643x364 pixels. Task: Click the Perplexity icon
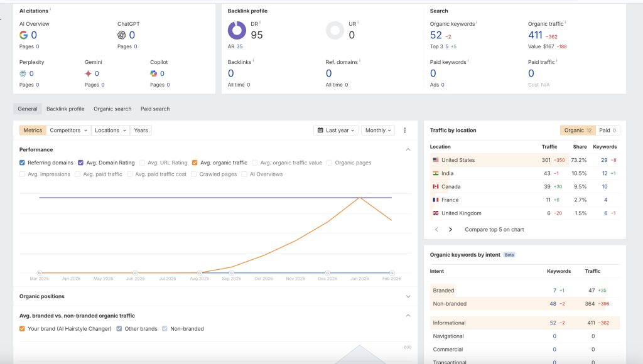point(23,73)
